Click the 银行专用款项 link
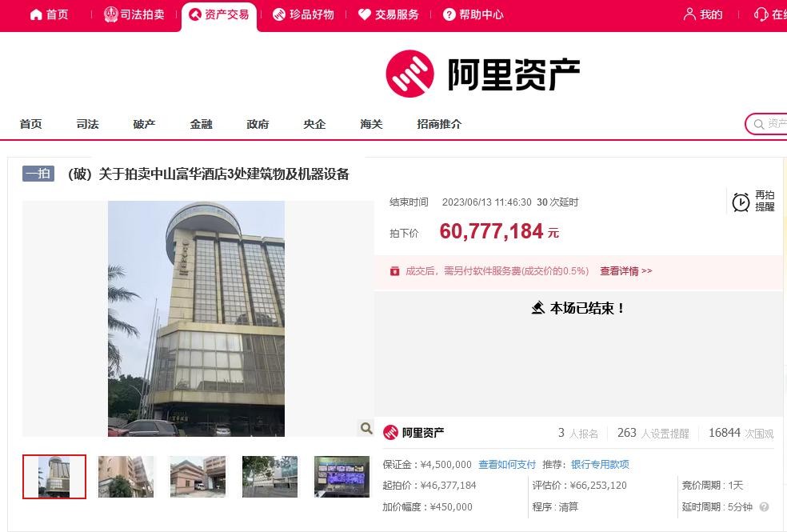787x532 pixels. coord(600,465)
